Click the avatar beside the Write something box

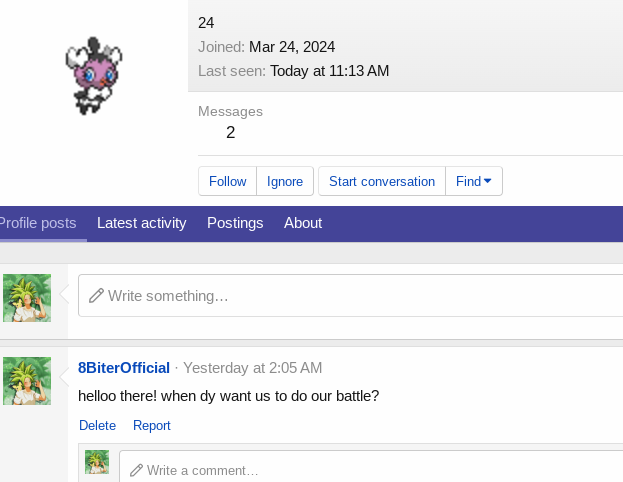pyautogui.click(x=27, y=298)
